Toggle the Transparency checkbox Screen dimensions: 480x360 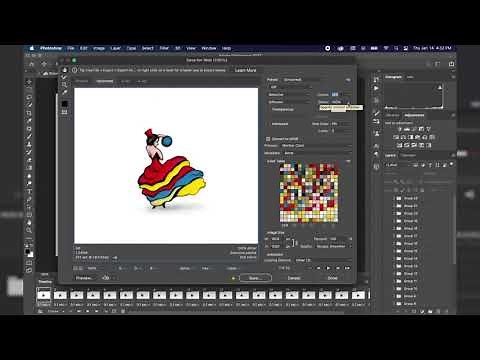tap(269, 109)
